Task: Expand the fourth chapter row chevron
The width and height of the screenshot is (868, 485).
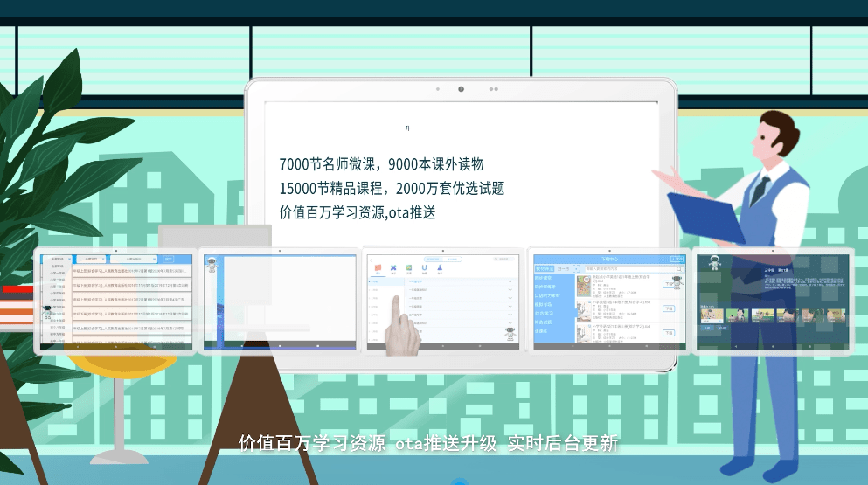Action: tap(510, 306)
